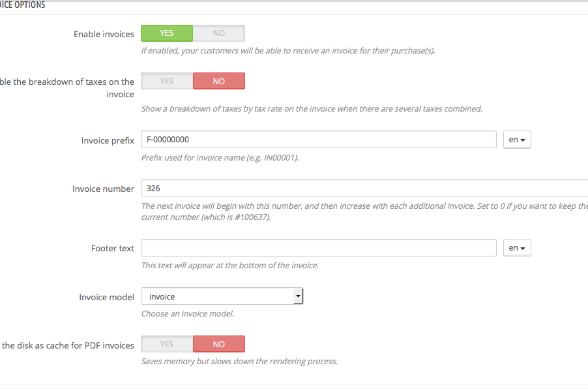Turn on disk cache for PDF invoices

167,344
